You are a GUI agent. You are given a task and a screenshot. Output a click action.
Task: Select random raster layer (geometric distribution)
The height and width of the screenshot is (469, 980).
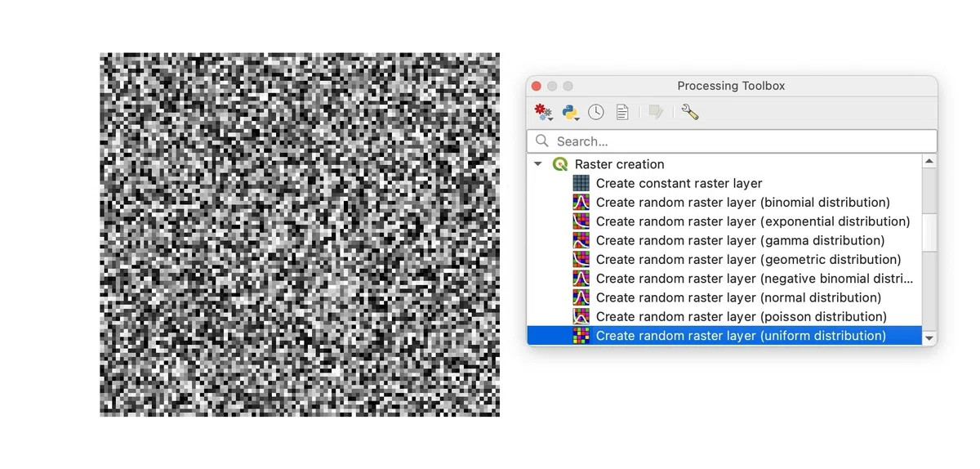click(749, 260)
